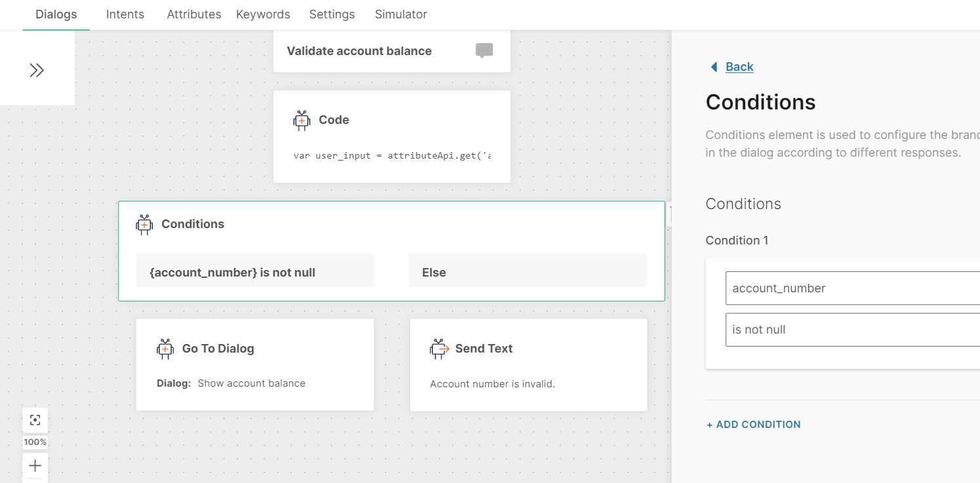
Task: Switch to the Attributes tab
Action: pyautogui.click(x=194, y=14)
